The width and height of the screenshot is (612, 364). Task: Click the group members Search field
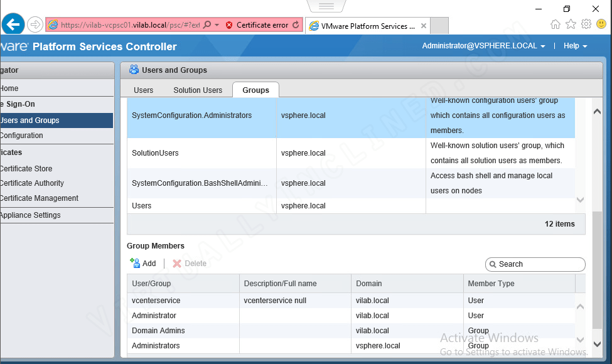[x=535, y=264]
